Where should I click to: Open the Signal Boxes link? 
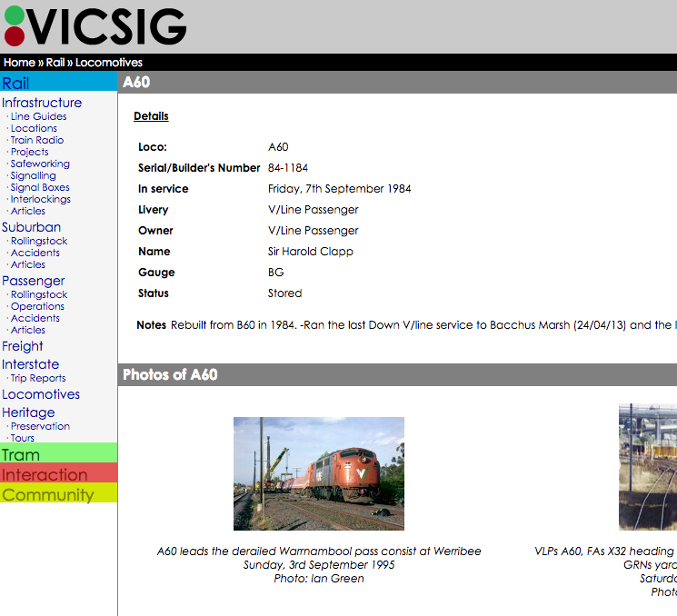pyautogui.click(x=40, y=187)
